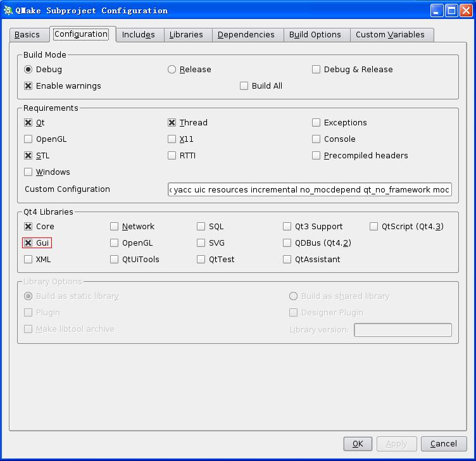Minimize the QMake configuration window

(437, 11)
